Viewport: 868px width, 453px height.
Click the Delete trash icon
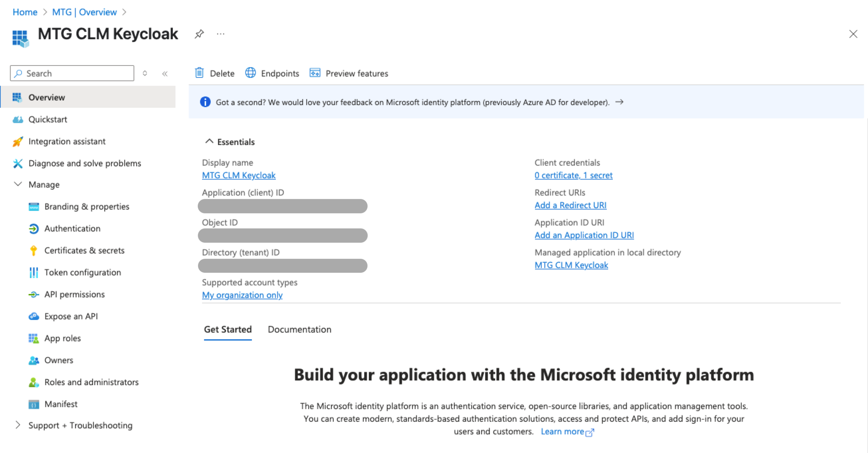coord(199,73)
